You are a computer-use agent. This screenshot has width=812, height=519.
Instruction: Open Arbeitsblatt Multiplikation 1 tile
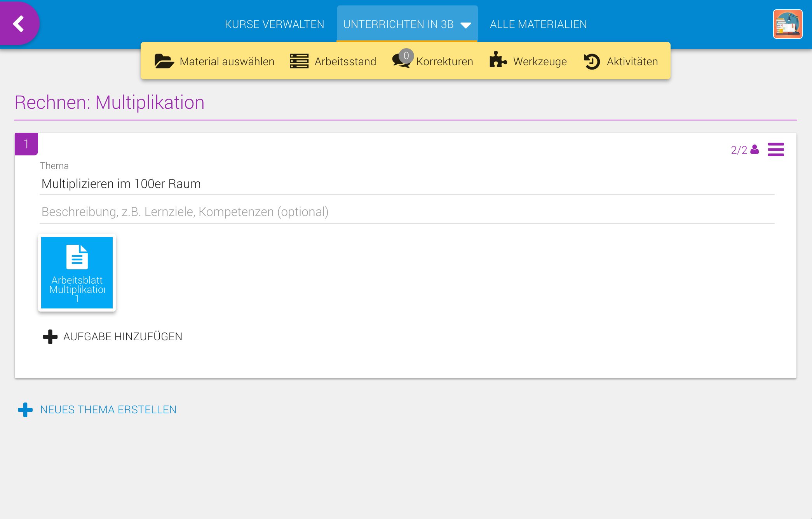pos(77,273)
